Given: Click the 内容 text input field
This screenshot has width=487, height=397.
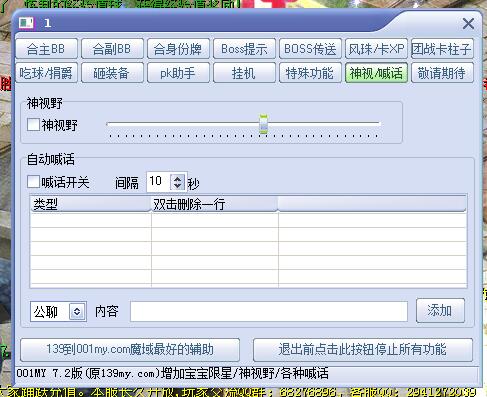Looking at the screenshot, I should point(269,311).
